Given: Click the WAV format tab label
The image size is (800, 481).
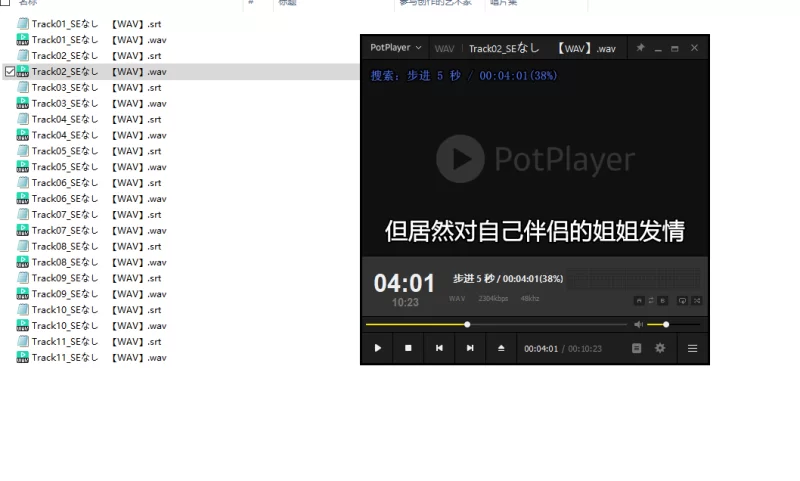Looking at the screenshot, I should point(444,48).
